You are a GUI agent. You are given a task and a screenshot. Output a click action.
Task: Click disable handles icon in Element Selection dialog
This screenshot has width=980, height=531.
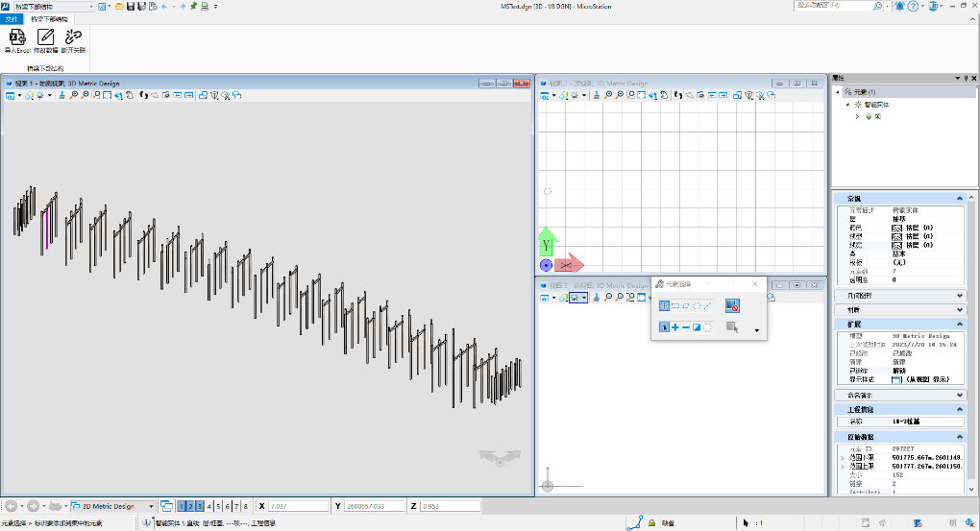[x=732, y=305]
